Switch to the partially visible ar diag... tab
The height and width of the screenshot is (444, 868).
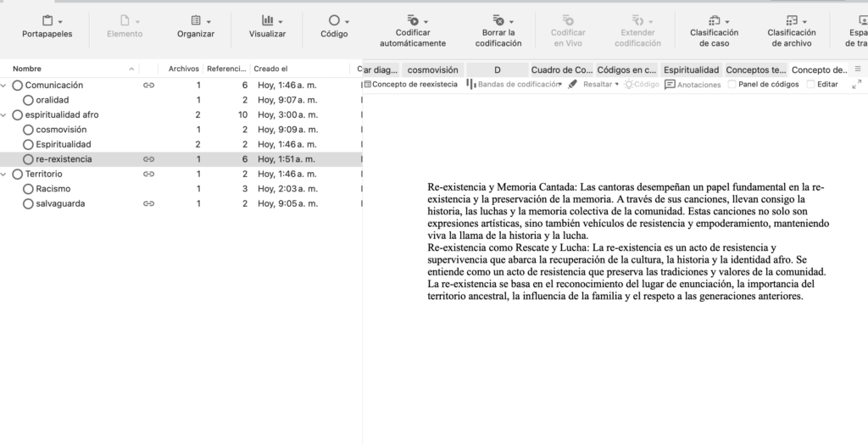coord(381,69)
